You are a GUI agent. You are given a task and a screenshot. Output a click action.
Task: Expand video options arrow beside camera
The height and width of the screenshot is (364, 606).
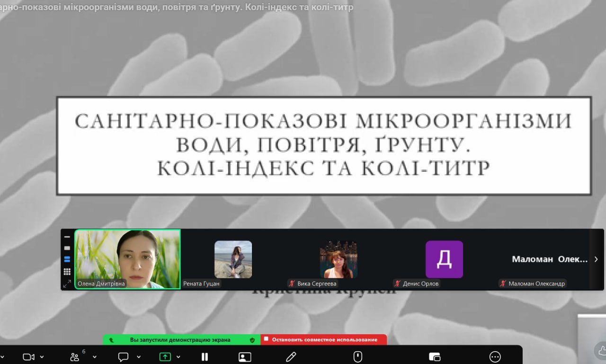[x=42, y=357]
